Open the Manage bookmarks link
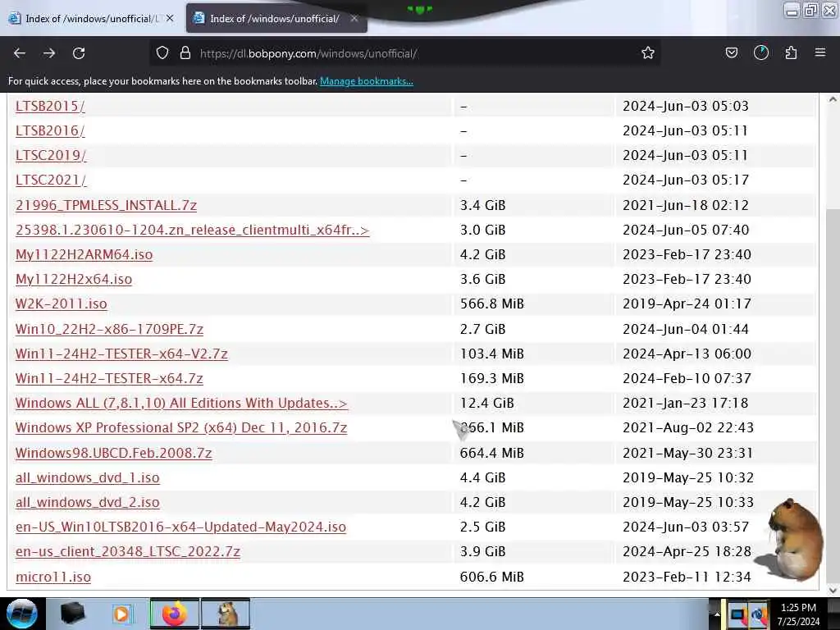This screenshot has width=840, height=630. pos(367,81)
